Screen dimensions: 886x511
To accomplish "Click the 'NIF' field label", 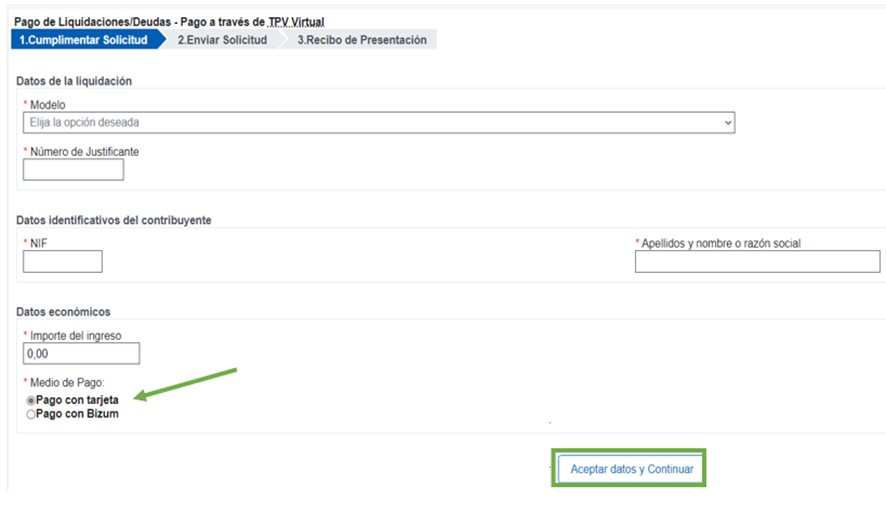I will pos(39,243).
